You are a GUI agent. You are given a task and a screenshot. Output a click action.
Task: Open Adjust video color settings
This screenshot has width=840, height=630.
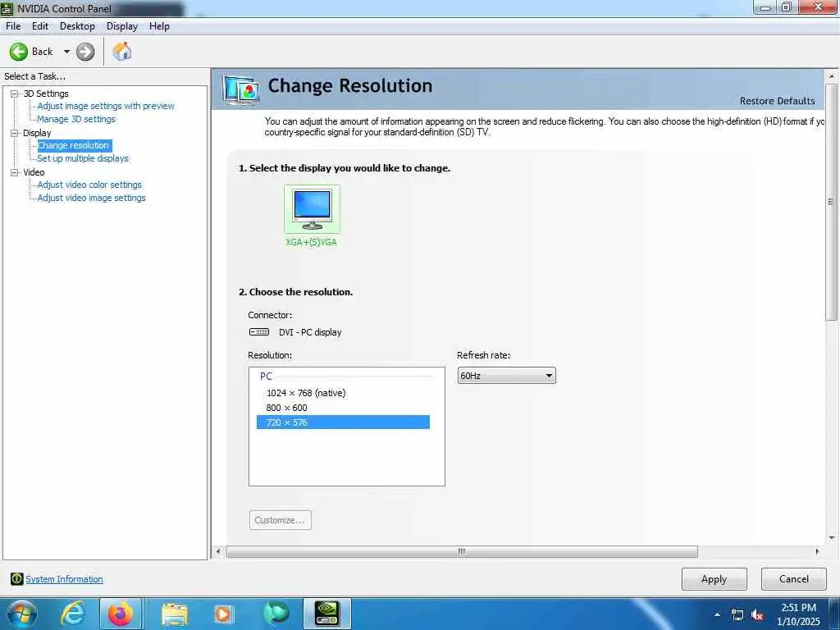(89, 185)
